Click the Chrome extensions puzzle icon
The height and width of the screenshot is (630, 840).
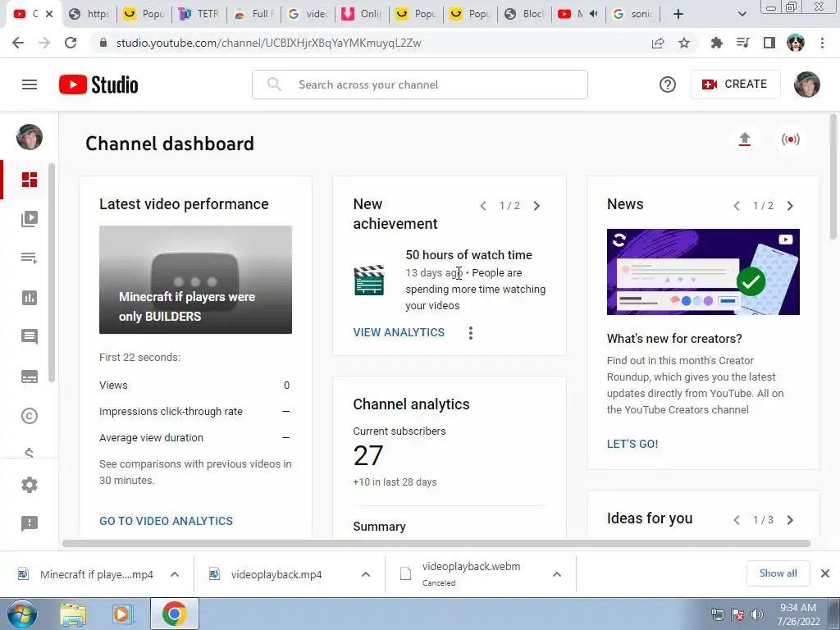click(x=716, y=43)
